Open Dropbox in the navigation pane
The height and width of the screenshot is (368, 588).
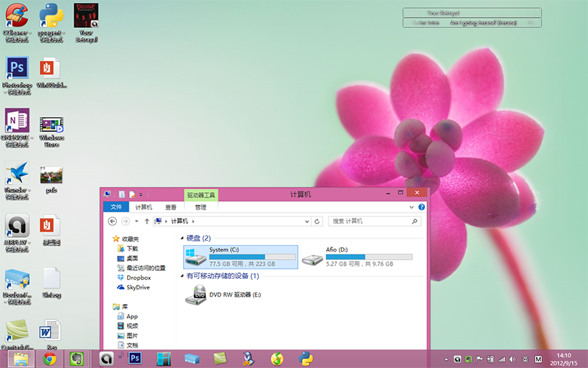134,278
